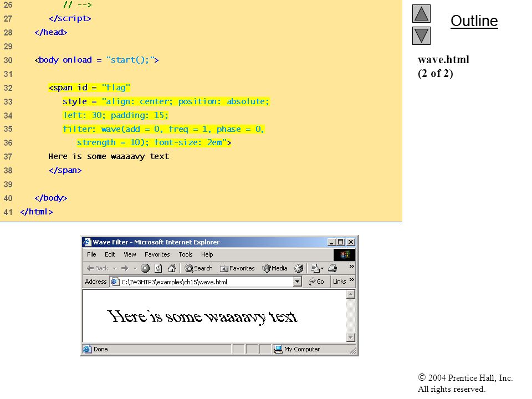532x399 pixels.
Task: Open the Links toolbar label
Action: point(339,282)
